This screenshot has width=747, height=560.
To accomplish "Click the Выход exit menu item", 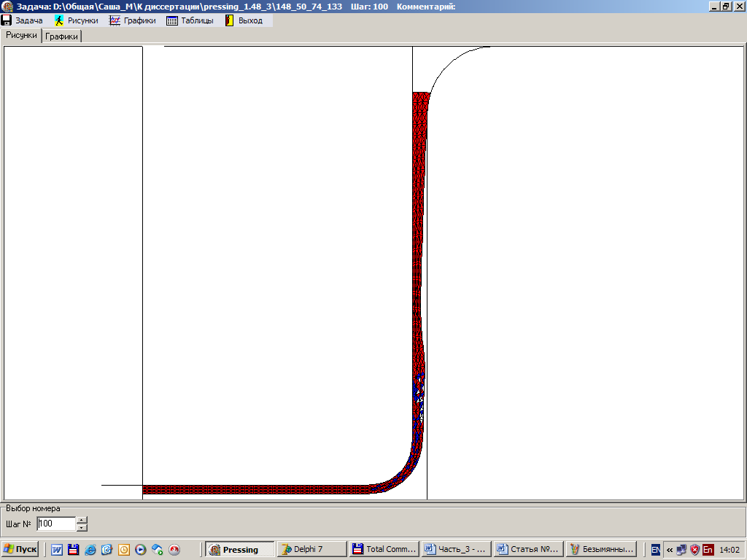I will 244,20.
